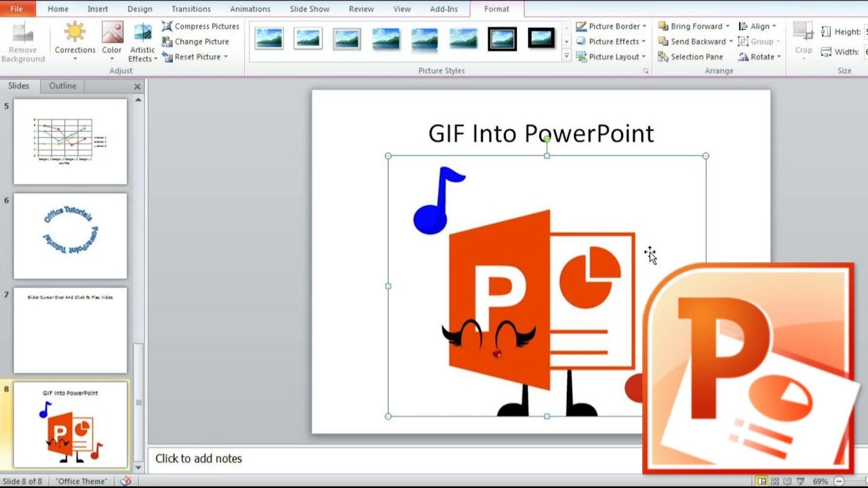Screen dimensions: 868x488
Task: Switch to the View tab
Action: 402,9
